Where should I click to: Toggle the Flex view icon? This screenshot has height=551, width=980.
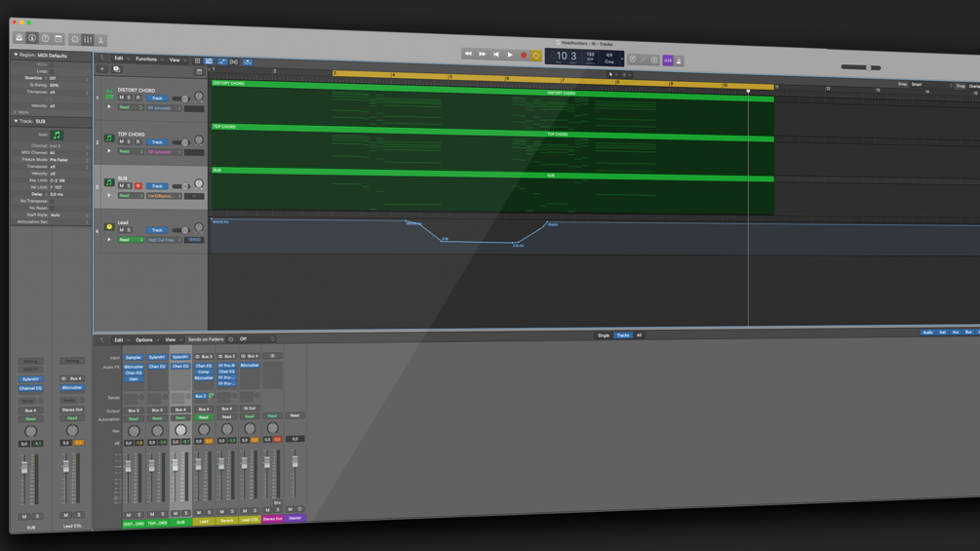[x=234, y=61]
